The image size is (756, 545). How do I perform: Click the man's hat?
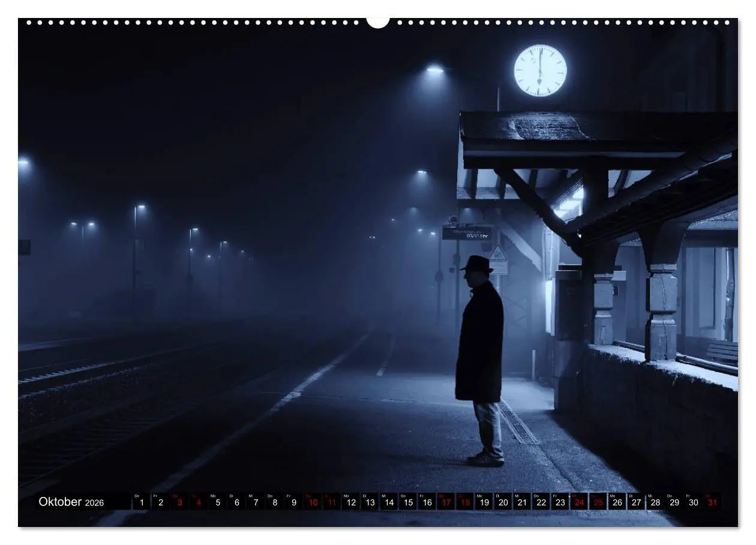coord(478,264)
